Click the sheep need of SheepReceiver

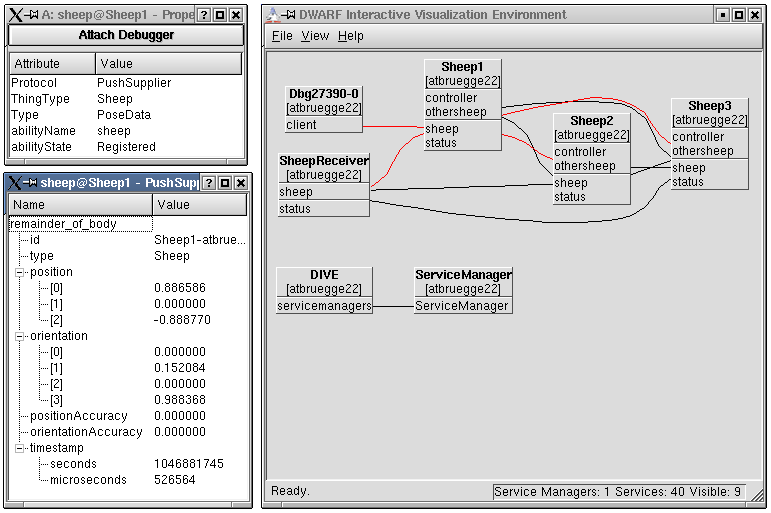[x=324, y=192]
